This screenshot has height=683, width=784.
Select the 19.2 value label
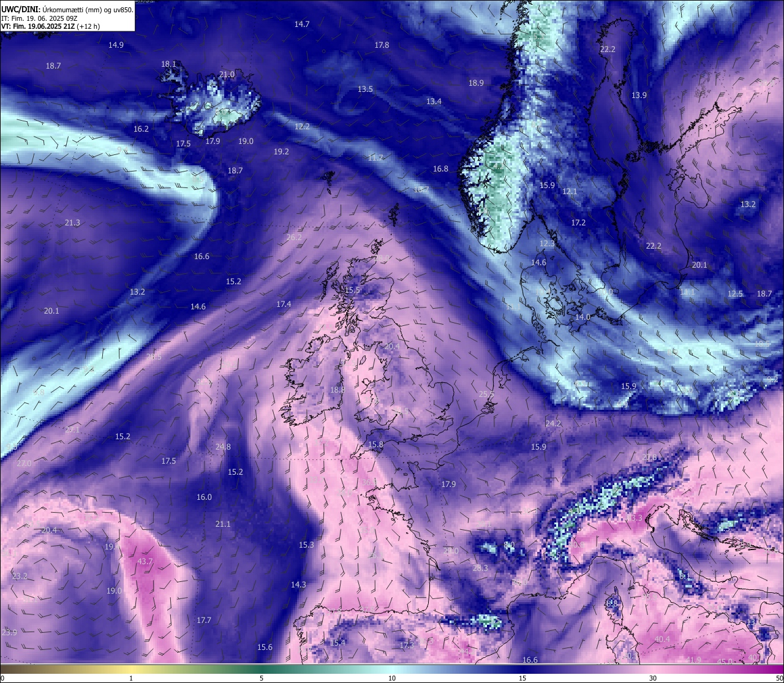coord(281,151)
